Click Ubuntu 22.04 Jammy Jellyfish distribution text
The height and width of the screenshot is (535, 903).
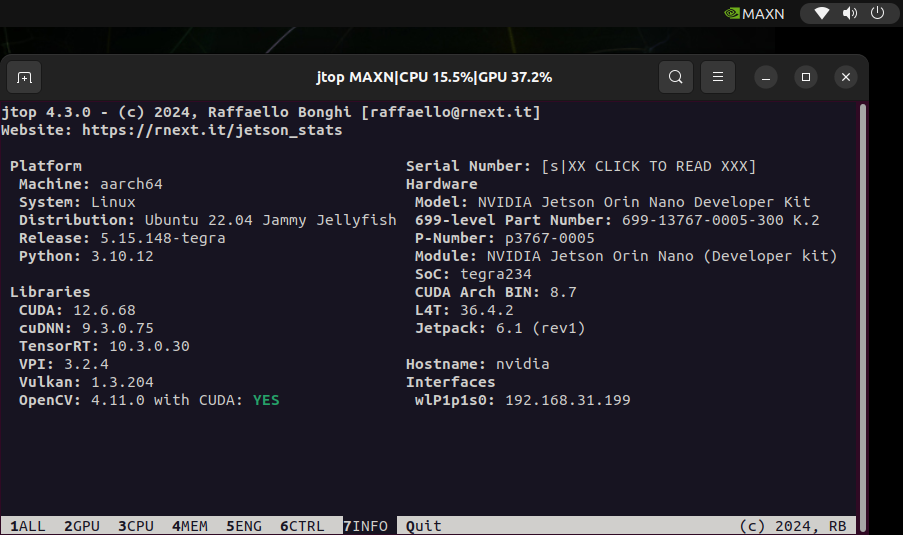coord(271,220)
